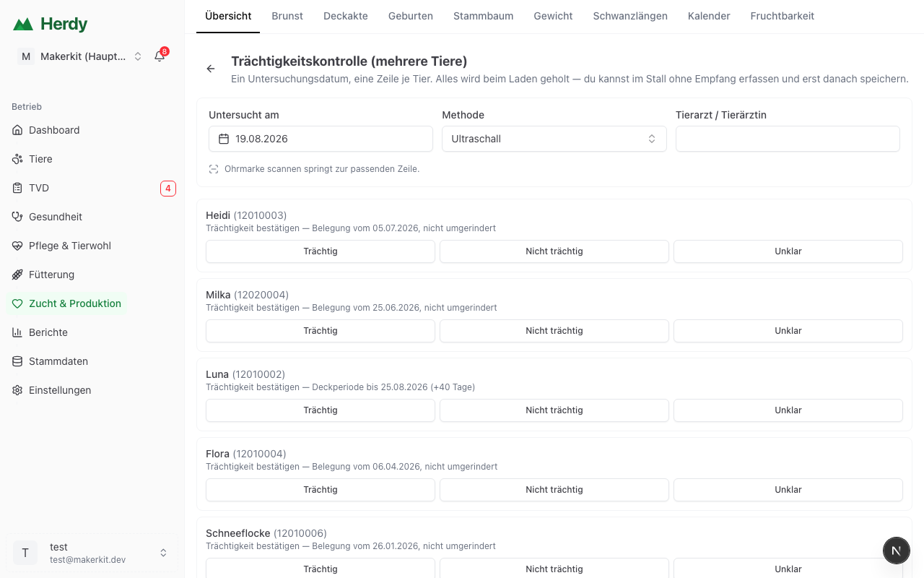Open the Makerkit account switcher
The image size is (924, 578).
tap(82, 56)
